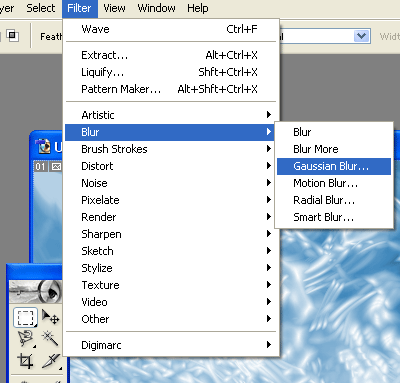400x383 pixels.
Task: Open the Smart Blur dialog
Action: pos(334,217)
